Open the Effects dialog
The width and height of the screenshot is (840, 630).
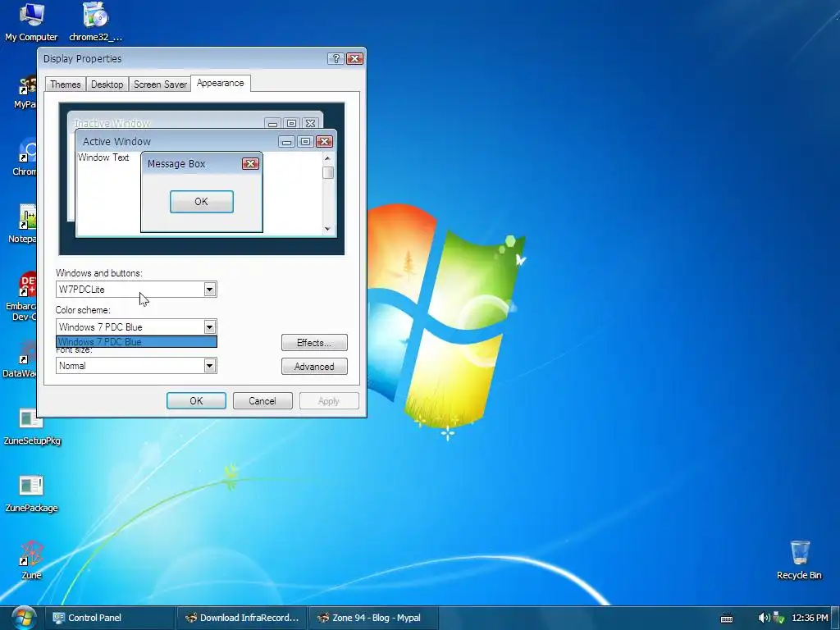pos(314,343)
